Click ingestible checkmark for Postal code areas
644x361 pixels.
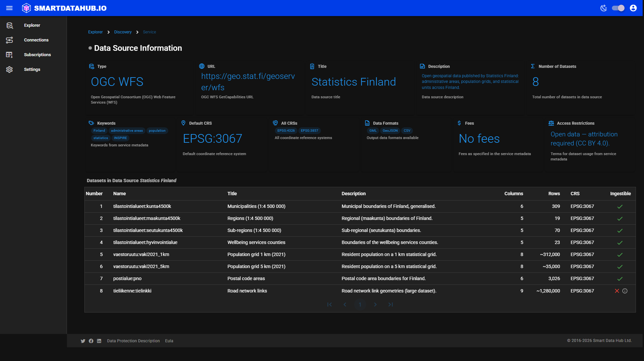pyautogui.click(x=620, y=279)
